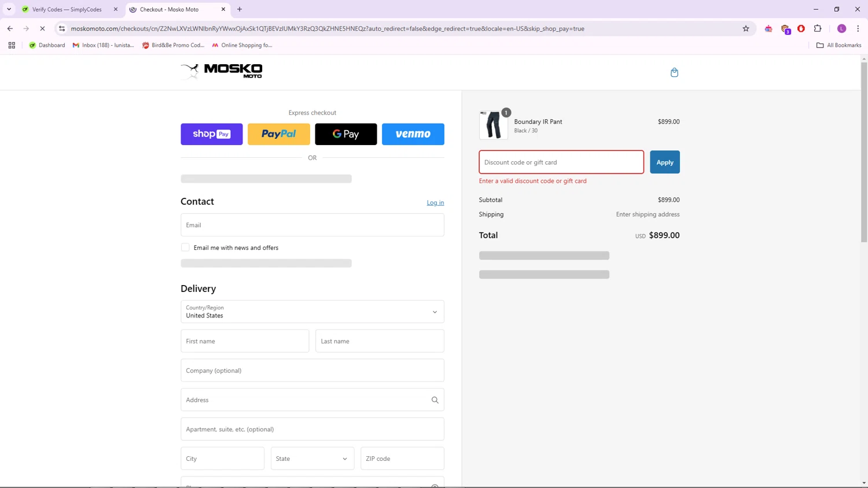
Task: Open the apps grid in bookmarks bar
Action: point(12,45)
